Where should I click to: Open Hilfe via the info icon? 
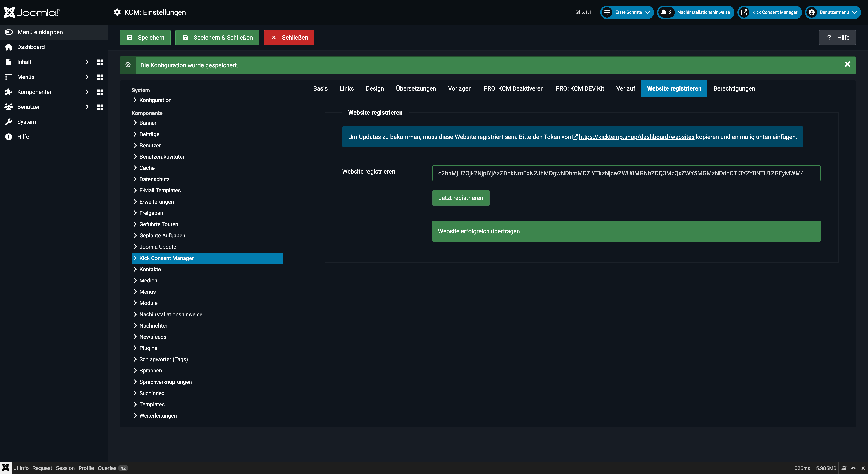click(9, 137)
